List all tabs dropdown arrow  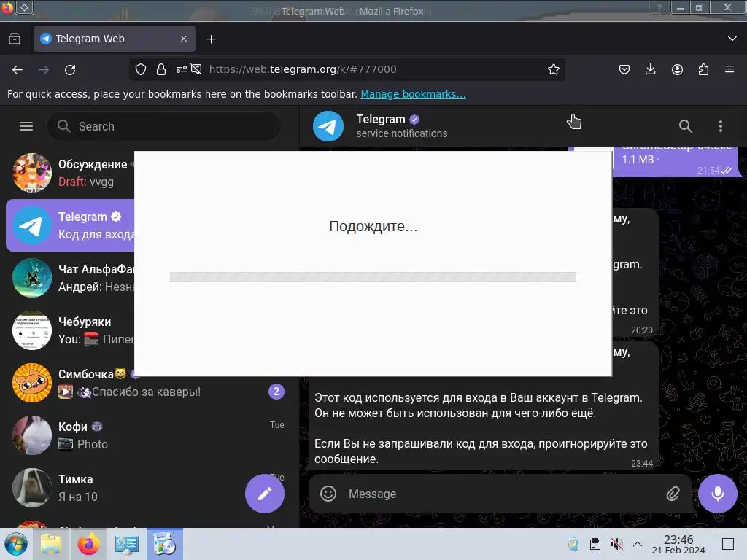click(732, 39)
